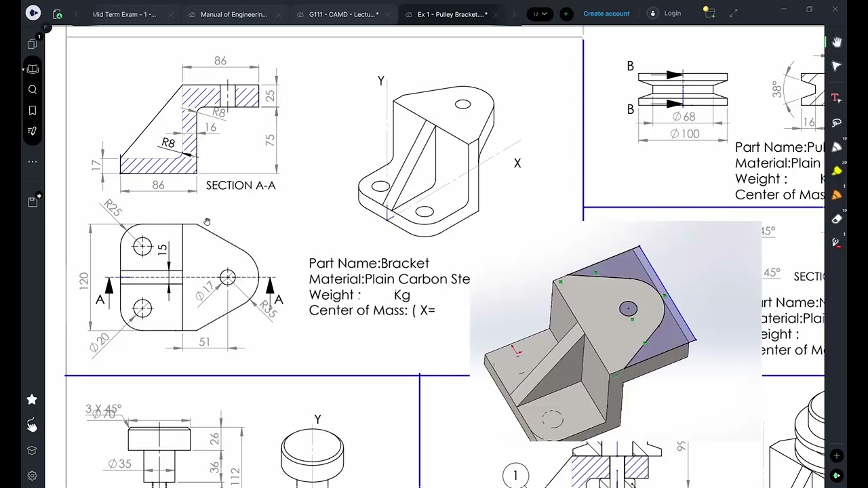Enter full screen mode
Screen dimensions: 868x488
pos(734,14)
